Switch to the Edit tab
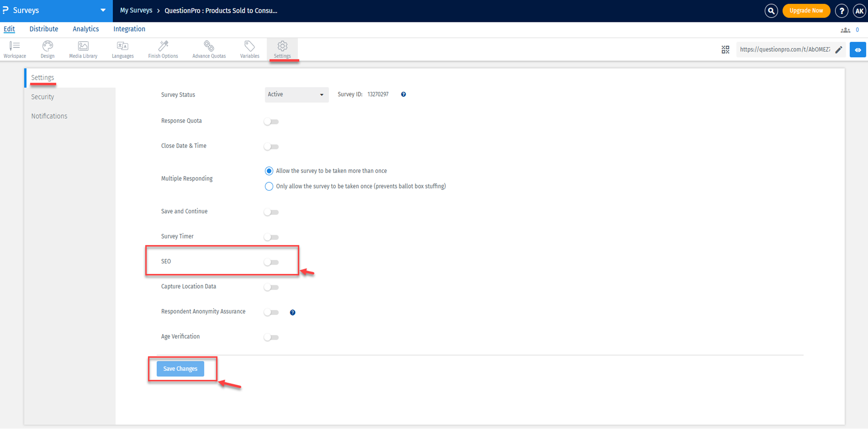Image resolution: width=868 pixels, height=429 pixels. pyautogui.click(x=9, y=29)
